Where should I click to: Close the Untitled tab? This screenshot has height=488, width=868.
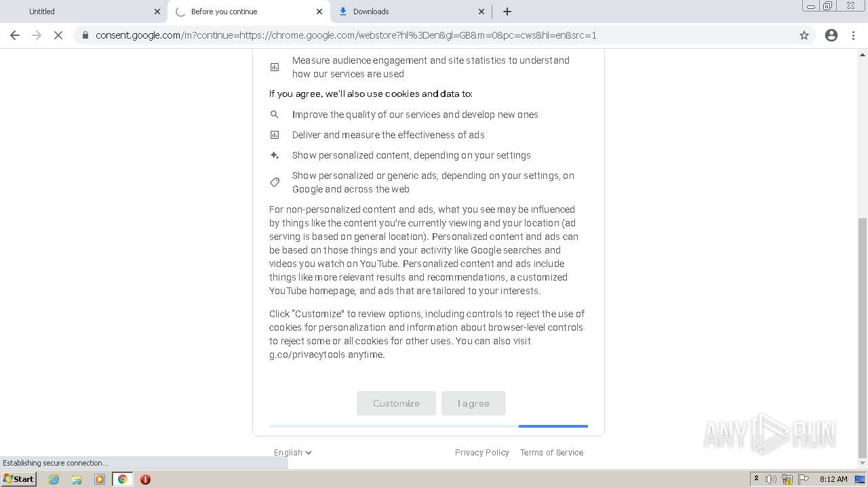pos(157,12)
